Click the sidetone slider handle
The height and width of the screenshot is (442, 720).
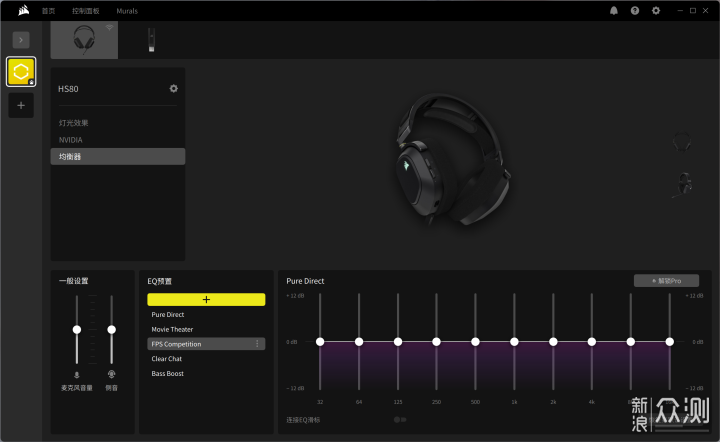click(112, 330)
